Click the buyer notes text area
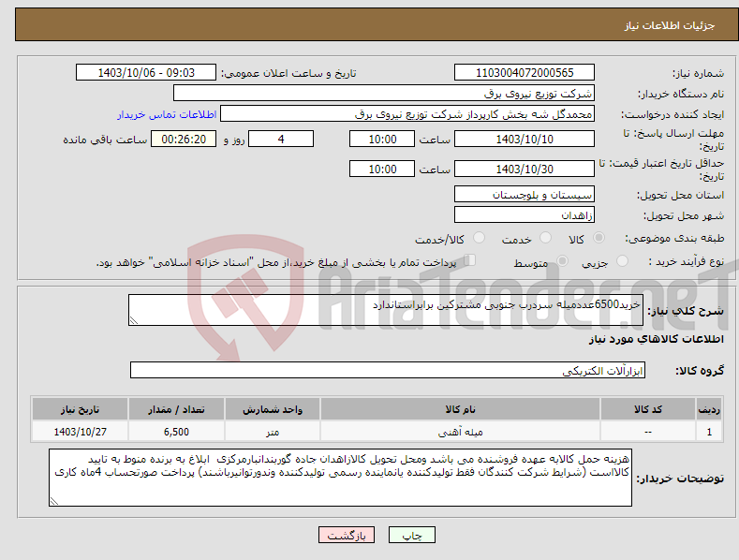The image size is (739, 560). click(x=340, y=478)
